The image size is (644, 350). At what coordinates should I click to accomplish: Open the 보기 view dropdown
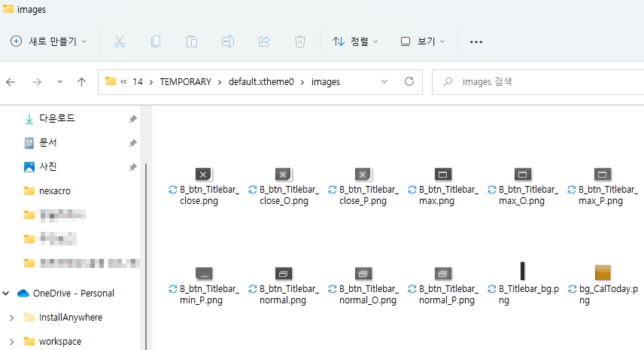pos(423,41)
